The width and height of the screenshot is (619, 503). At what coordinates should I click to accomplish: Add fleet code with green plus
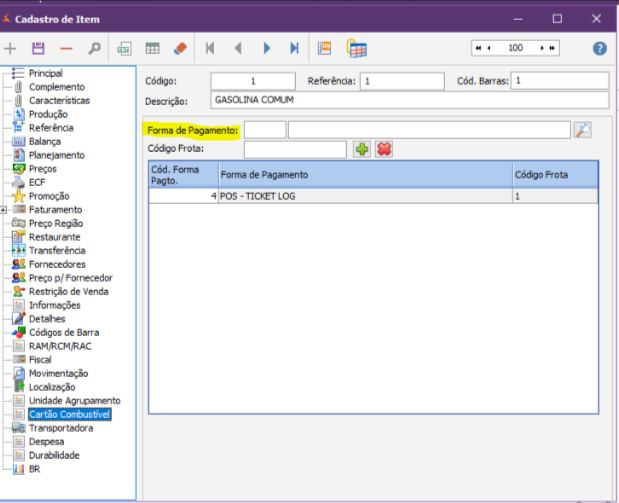[x=362, y=149]
